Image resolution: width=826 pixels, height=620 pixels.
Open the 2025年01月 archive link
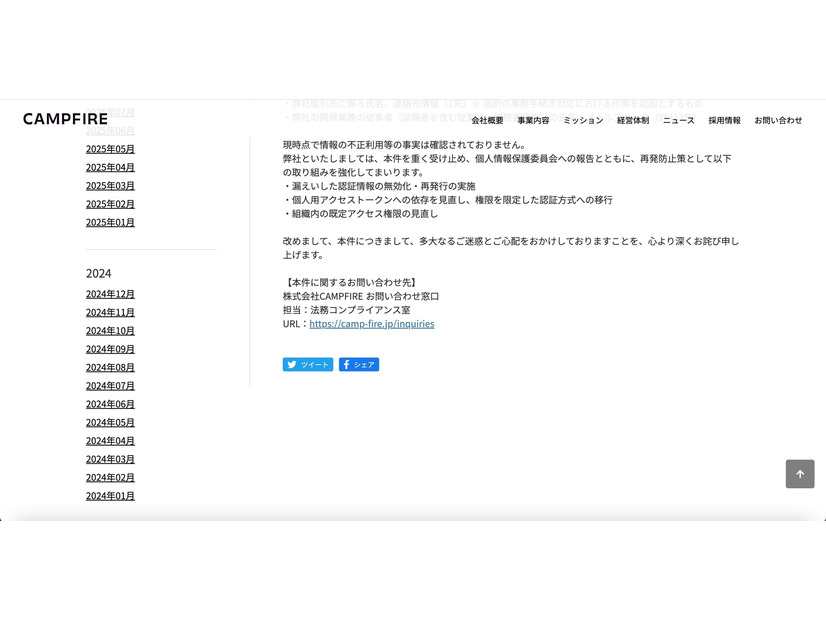click(110, 222)
